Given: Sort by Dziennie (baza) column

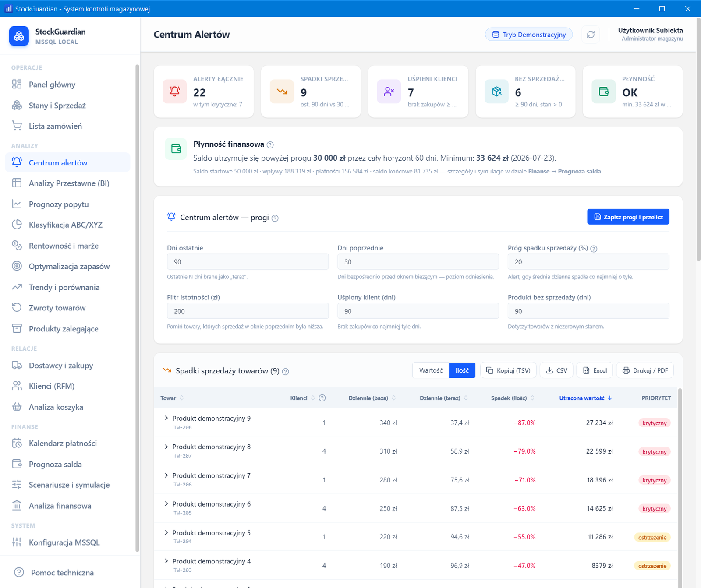Looking at the screenshot, I should click(x=372, y=398).
